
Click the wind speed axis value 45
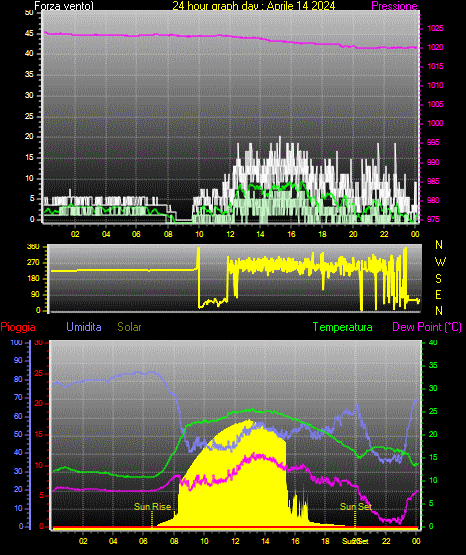[29, 34]
